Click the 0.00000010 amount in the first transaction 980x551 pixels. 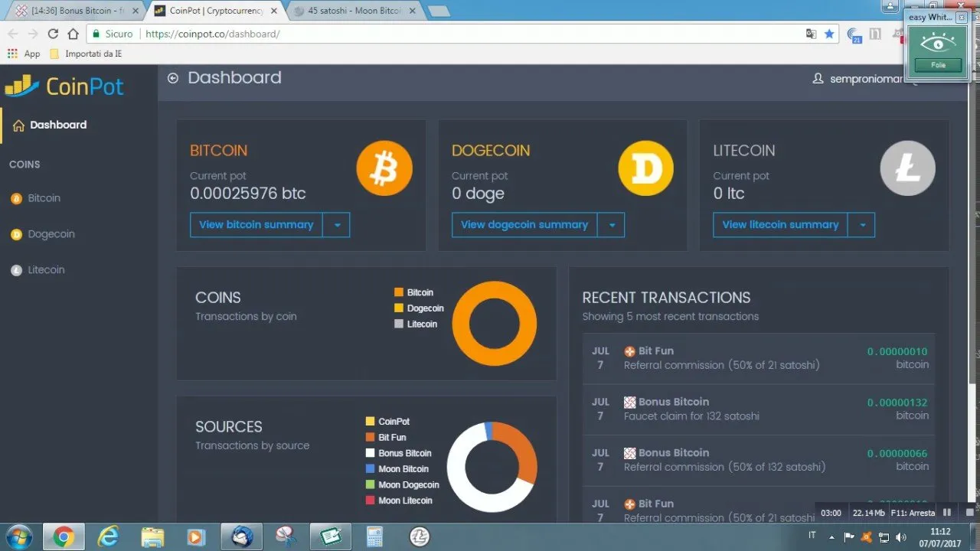pos(897,352)
